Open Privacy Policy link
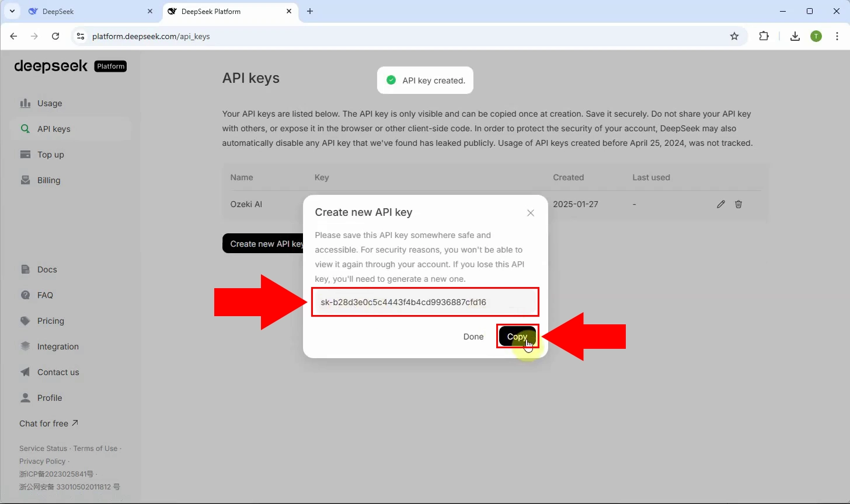The image size is (850, 504). pyautogui.click(x=42, y=461)
